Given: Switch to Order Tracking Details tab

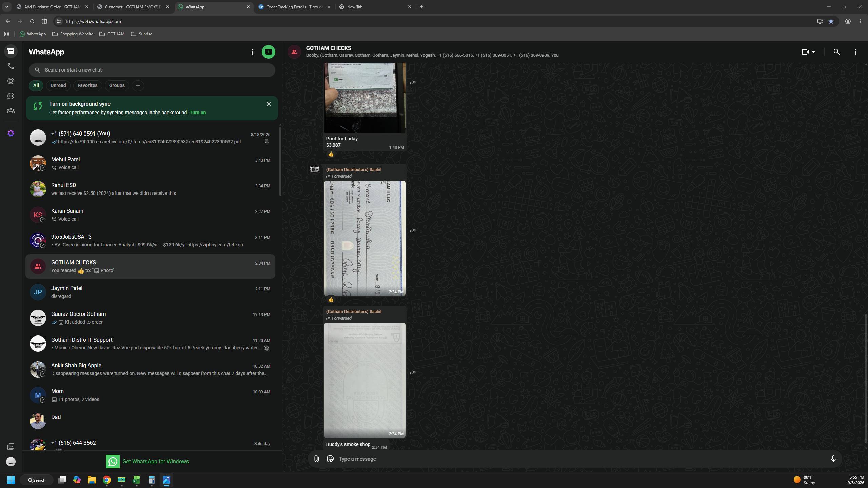Looking at the screenshot, I should click(x=294, y=7).
